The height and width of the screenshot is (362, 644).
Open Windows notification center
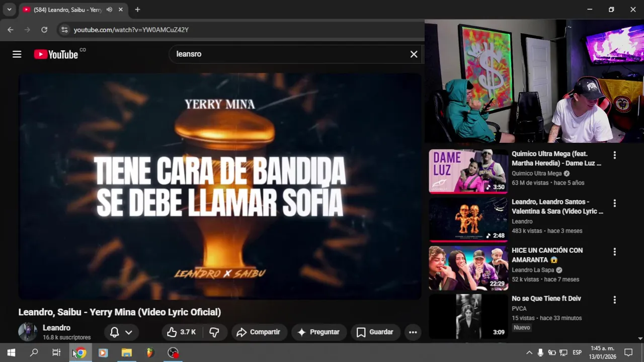628,352
